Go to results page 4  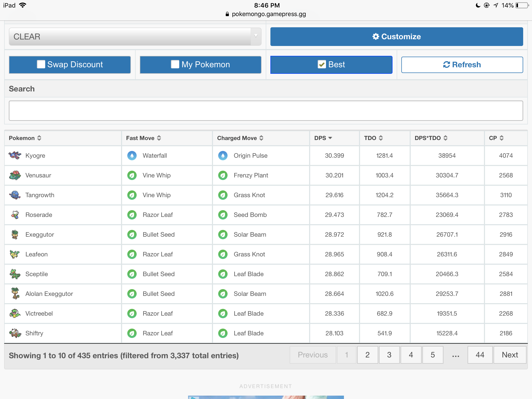[411, 355]
